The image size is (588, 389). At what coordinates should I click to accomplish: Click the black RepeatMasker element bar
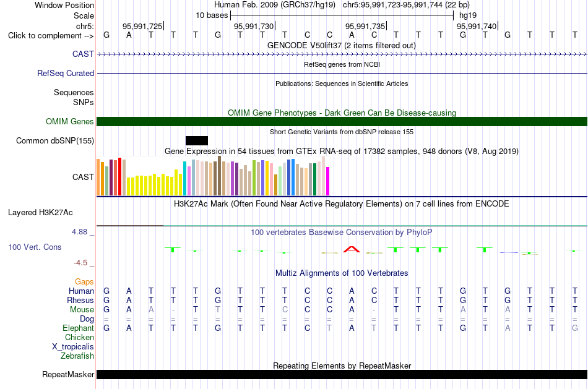coord(342,374)
